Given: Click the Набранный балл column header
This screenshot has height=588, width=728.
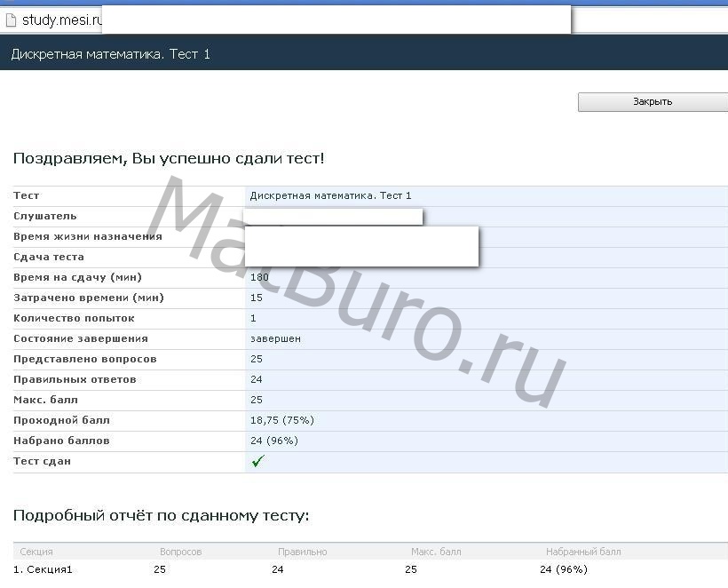Looking at the screenshot, I should (583, 552).
